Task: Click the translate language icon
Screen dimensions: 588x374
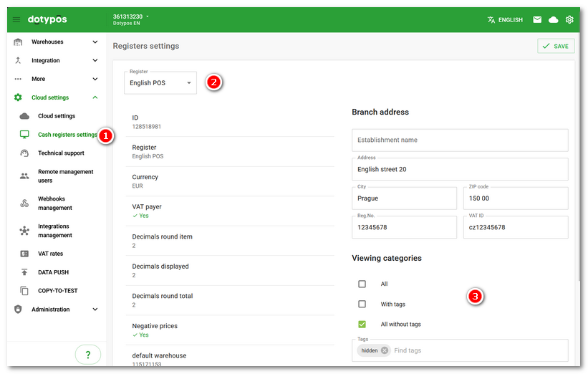Action: pyautogui.click(x=491, y=20)
